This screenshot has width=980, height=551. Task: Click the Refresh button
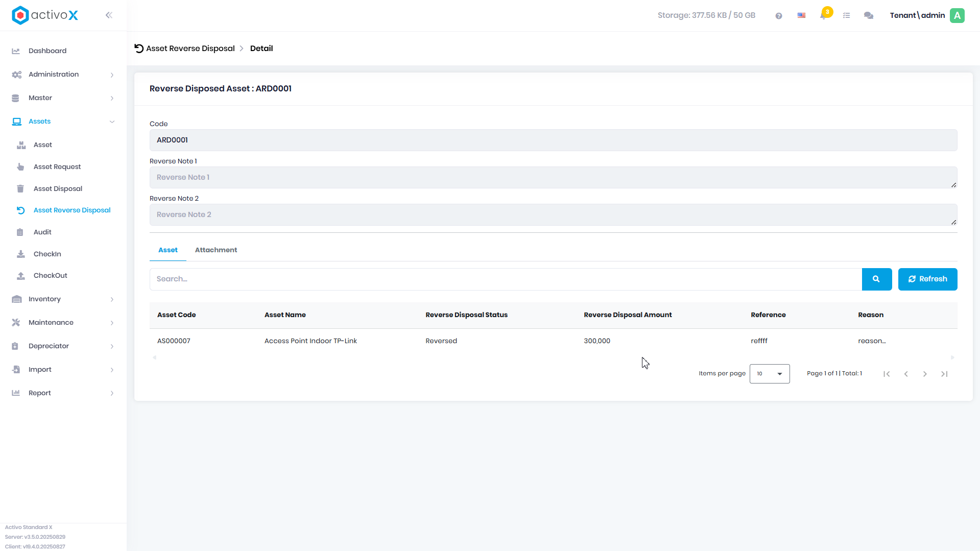tap(927, 279)
